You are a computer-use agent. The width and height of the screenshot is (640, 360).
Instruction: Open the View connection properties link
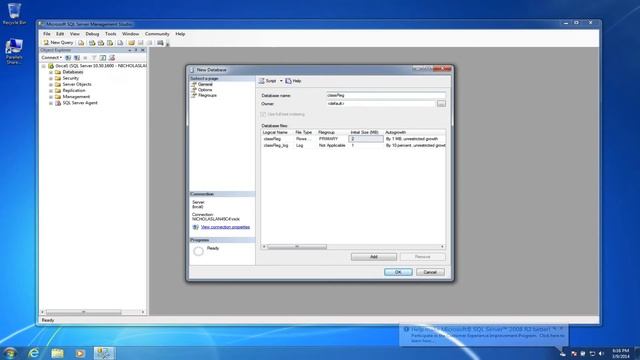pyautogui.click(x=225, y=227)
